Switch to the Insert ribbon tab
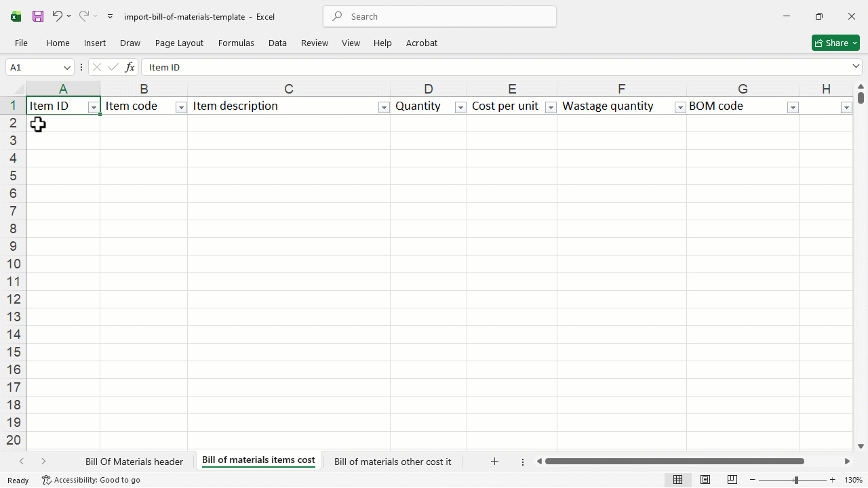This screenshot has height=488, width=868. (95, 43)
